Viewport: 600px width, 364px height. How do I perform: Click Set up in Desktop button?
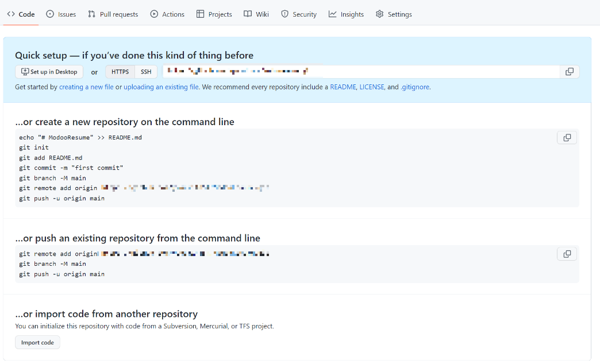coord(49,72)
